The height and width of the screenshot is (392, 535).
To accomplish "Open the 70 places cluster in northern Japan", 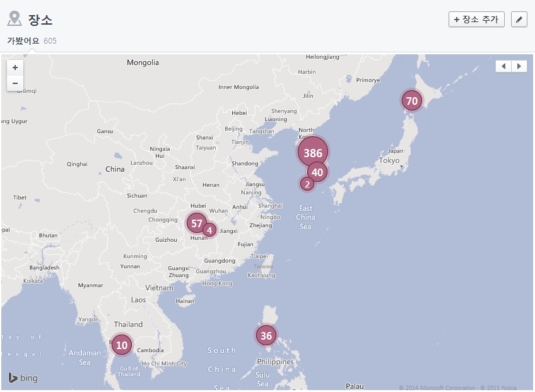I will tap(412, 101).
